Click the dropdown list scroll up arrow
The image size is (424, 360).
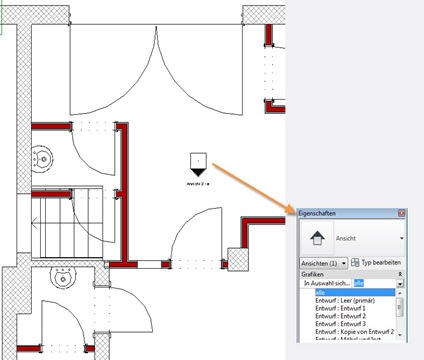pyautogui.click(x=400, y=293)
